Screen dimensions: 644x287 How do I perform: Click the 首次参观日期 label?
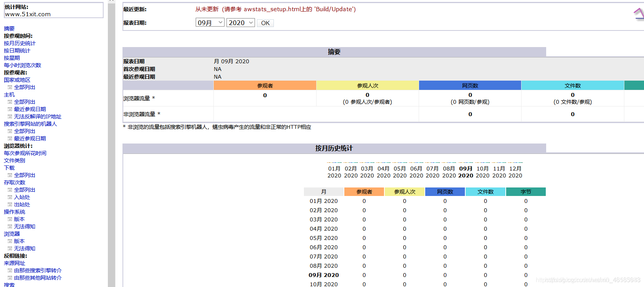[x=139, y=69]
